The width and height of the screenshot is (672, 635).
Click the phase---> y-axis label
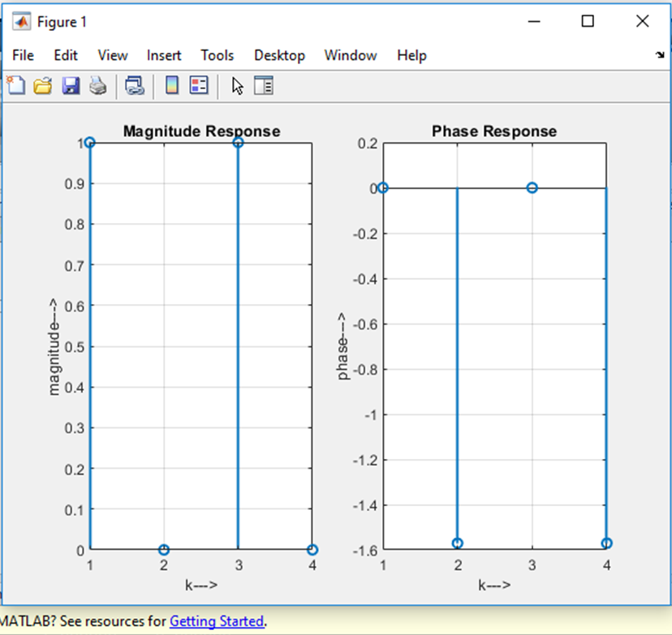pos(342,346)
